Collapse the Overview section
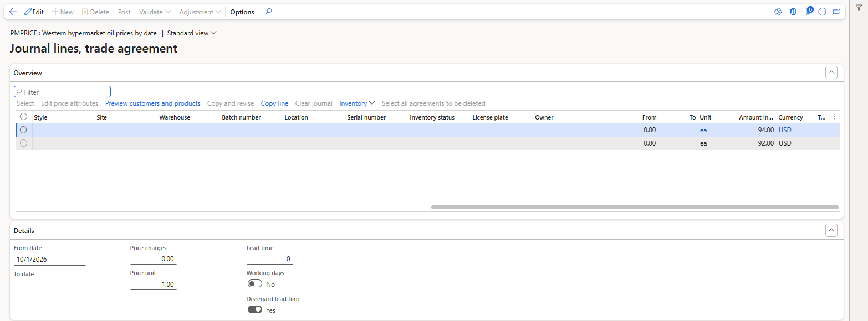Image resolution: width=868 pixels, height=321 pixels. [x=831, y=73]
